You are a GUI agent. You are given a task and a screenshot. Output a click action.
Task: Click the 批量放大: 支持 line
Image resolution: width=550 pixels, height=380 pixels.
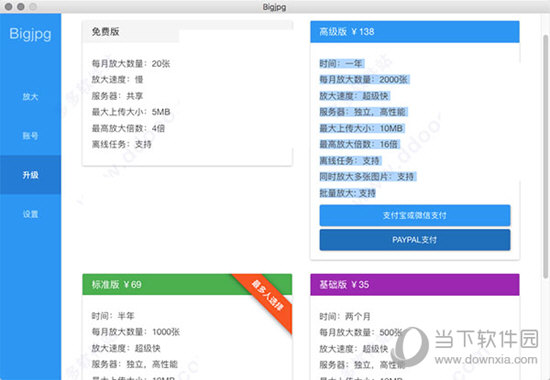coord(348,193)
